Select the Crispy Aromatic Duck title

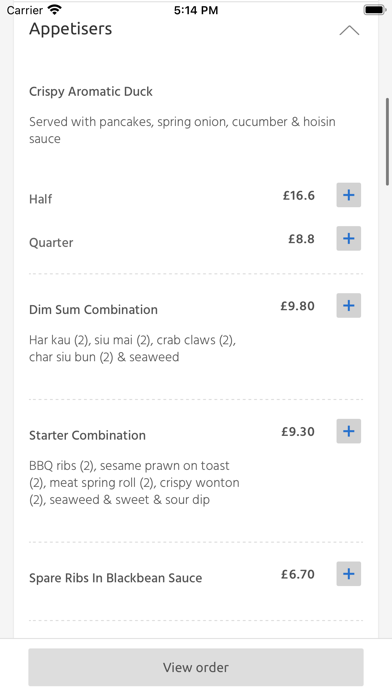pos(91,92)
